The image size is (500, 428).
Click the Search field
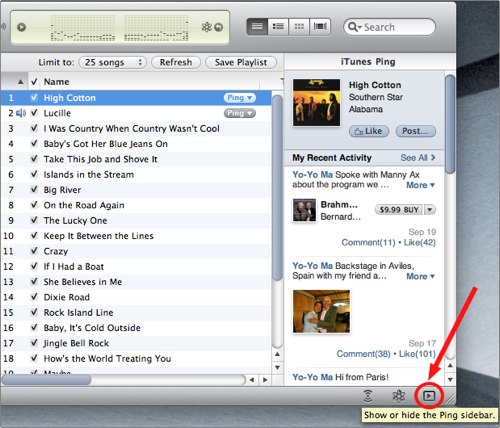389,27
